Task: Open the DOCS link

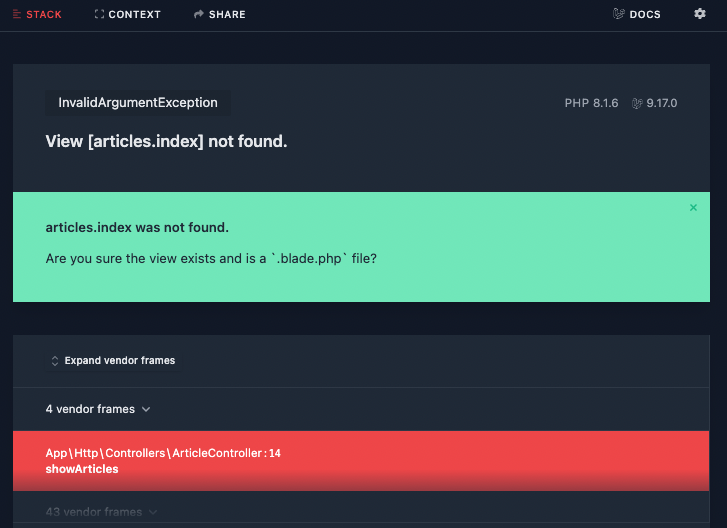Action: click(x=637, y=14)
